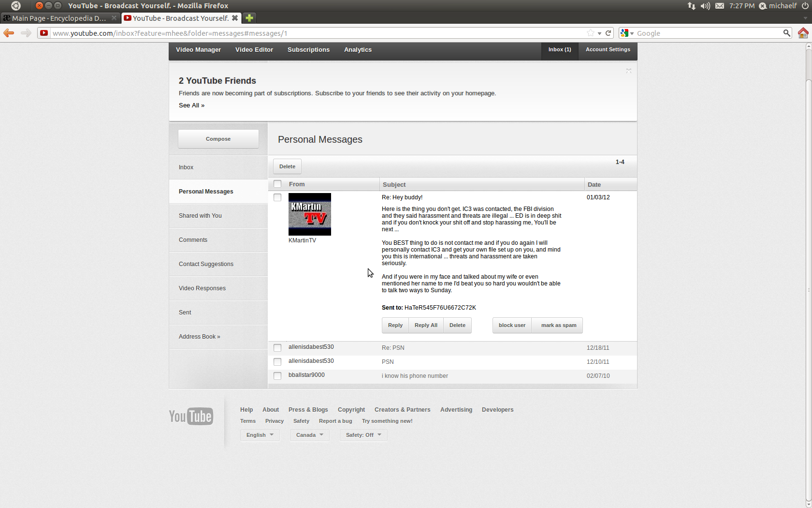Click the Compose button
The width and height of the screenshot is (812, 508).
click(x=218, y=139)
